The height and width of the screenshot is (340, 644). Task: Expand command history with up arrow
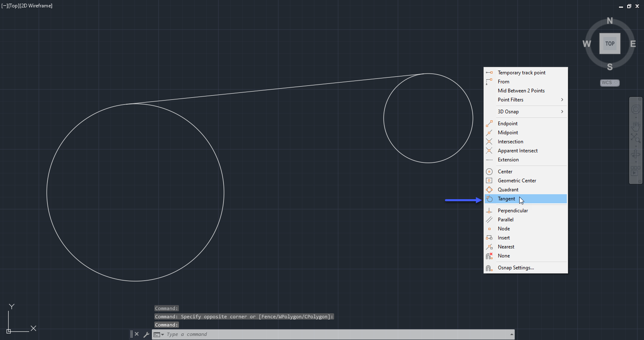(x=512, y=335)
